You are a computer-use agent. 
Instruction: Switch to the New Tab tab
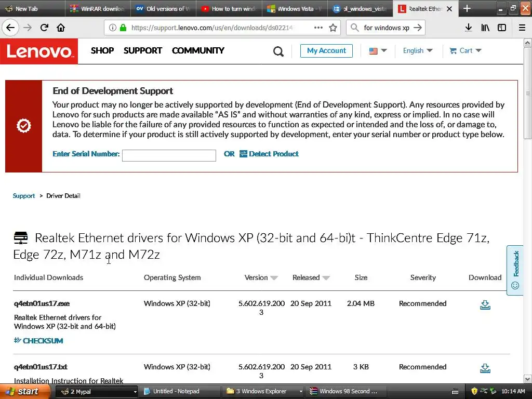pyautogui.click(x=33, y=8)
